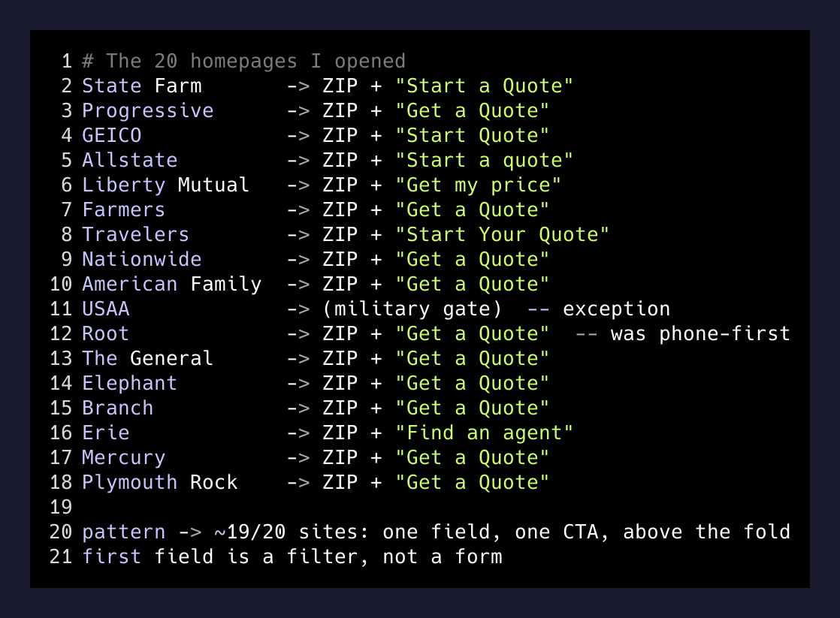Click the "was phone-first" note on Root line
The width and height of the screenshot is (840, 618).
pyautogui.click(x=701, y=333)
